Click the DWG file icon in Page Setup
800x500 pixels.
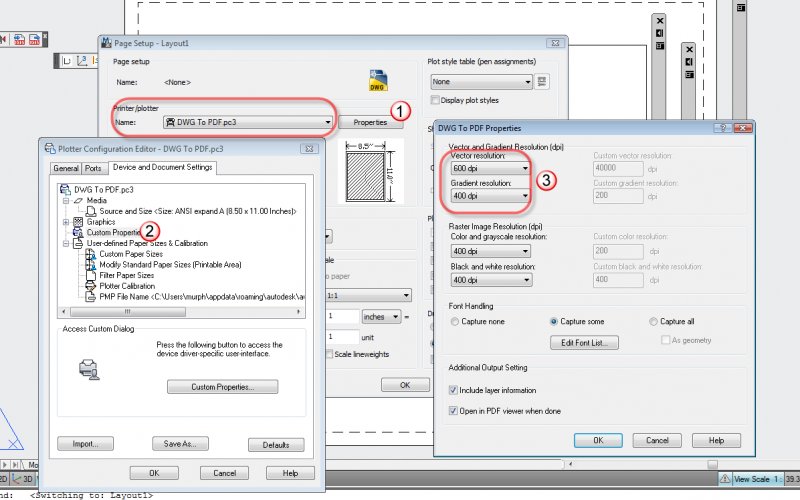[x=378, y=81]
